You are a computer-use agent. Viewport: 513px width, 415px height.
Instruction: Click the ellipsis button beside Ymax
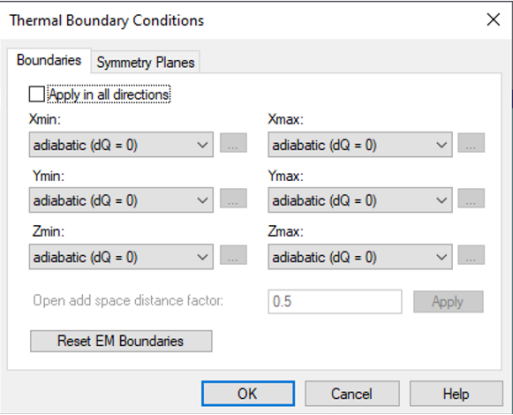(471, 199)
